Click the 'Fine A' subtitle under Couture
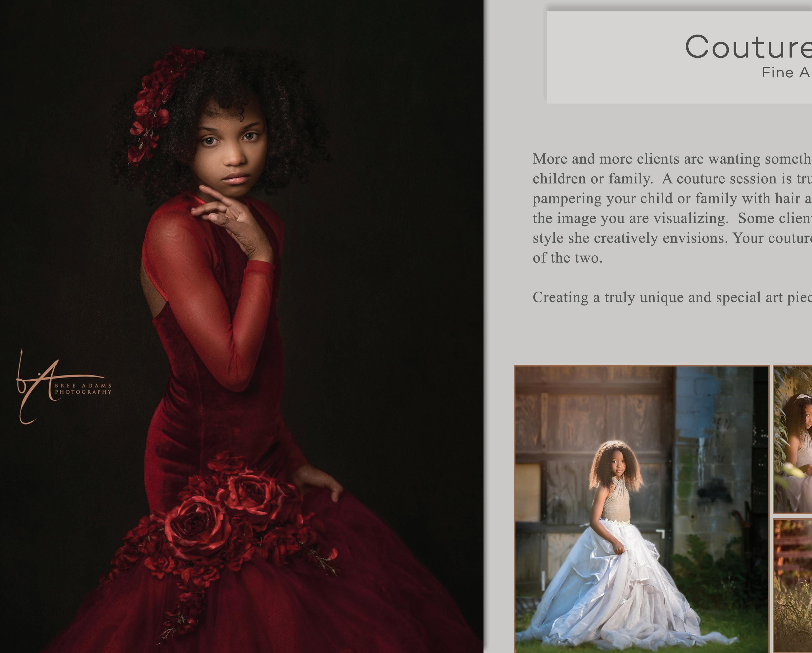Screen dimensions: 812x653 786,72
